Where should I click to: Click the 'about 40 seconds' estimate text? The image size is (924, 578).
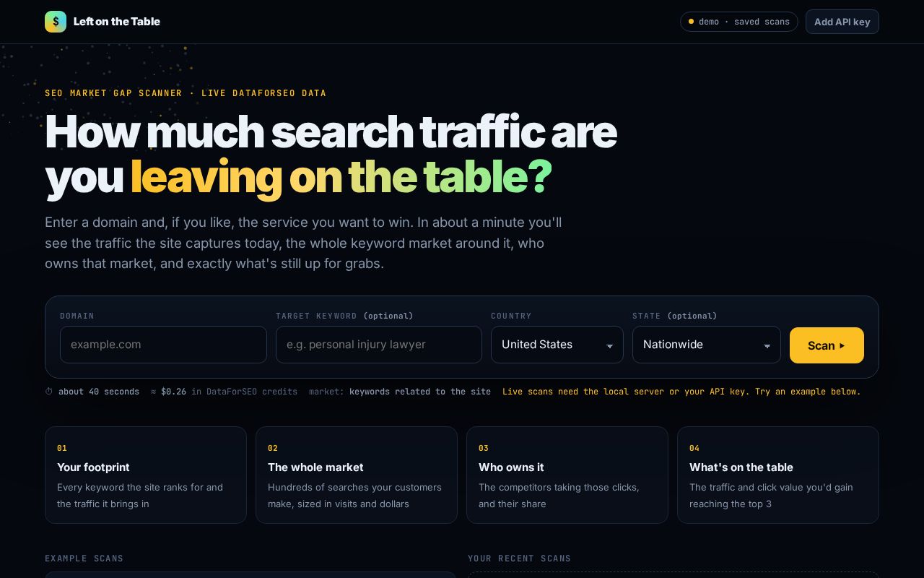pyautogui.click(x=99, y=392)
